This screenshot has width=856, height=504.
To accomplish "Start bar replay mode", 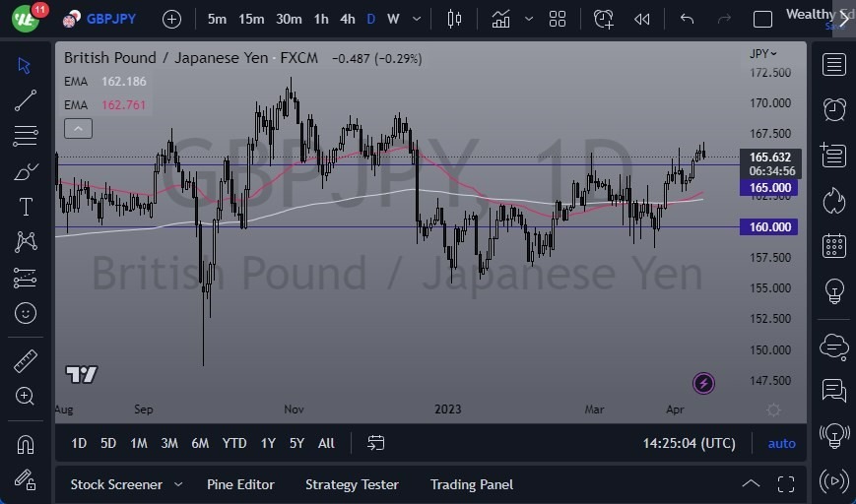I will 642,20.
